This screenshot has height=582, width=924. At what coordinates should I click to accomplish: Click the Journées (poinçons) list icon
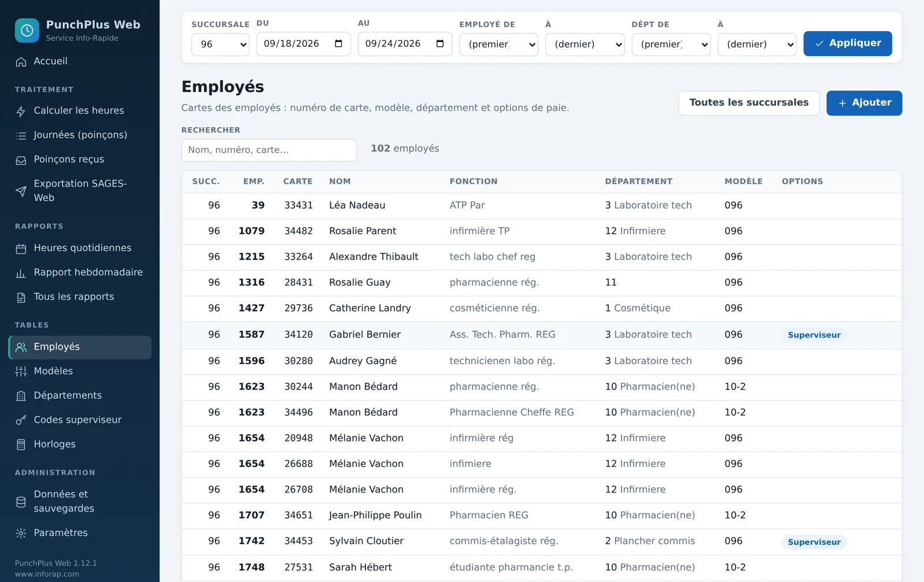point(21,135)
